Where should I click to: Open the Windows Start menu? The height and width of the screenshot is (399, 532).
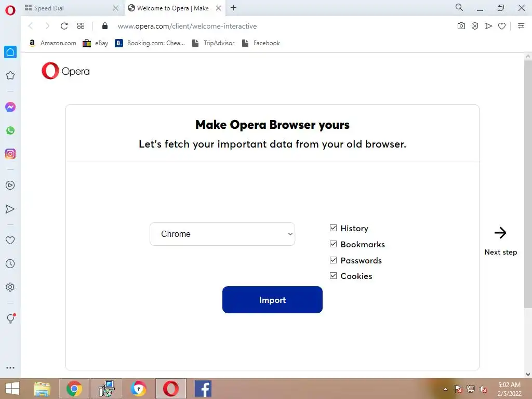[x=12, y=389]
